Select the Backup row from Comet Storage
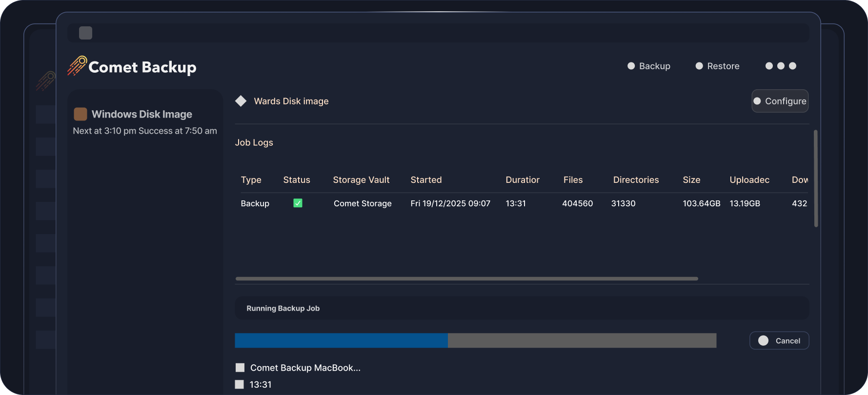Screen dimensions: 868x395 point(363,203)
